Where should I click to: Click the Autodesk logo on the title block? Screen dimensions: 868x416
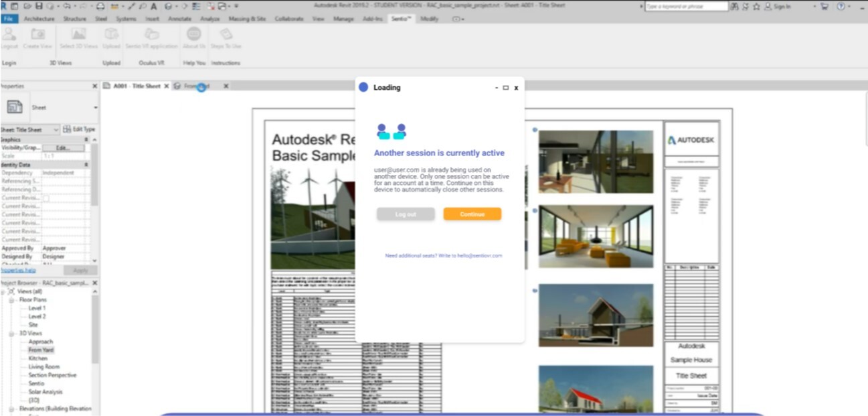point(691,140)
